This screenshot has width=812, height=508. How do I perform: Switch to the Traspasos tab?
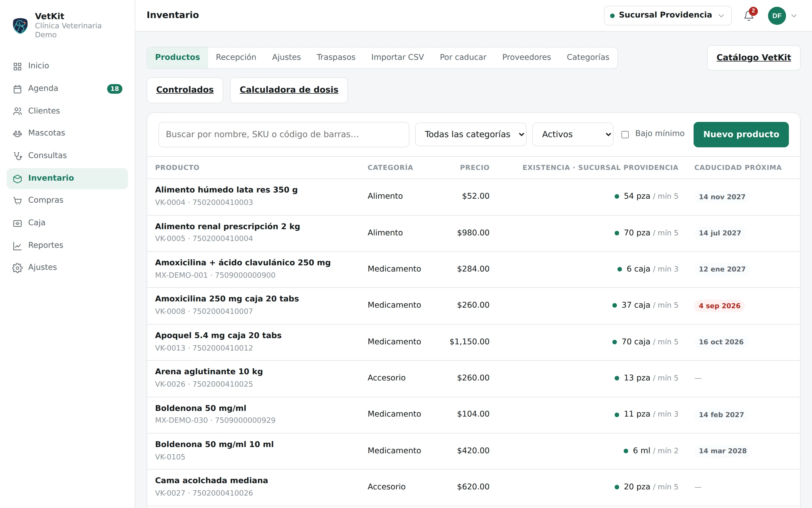(x=336, y=58)
